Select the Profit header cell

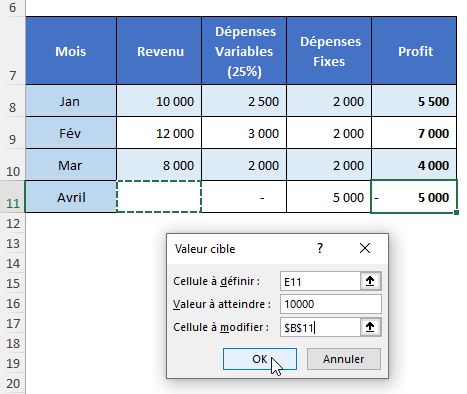click(x=414, y=51)
